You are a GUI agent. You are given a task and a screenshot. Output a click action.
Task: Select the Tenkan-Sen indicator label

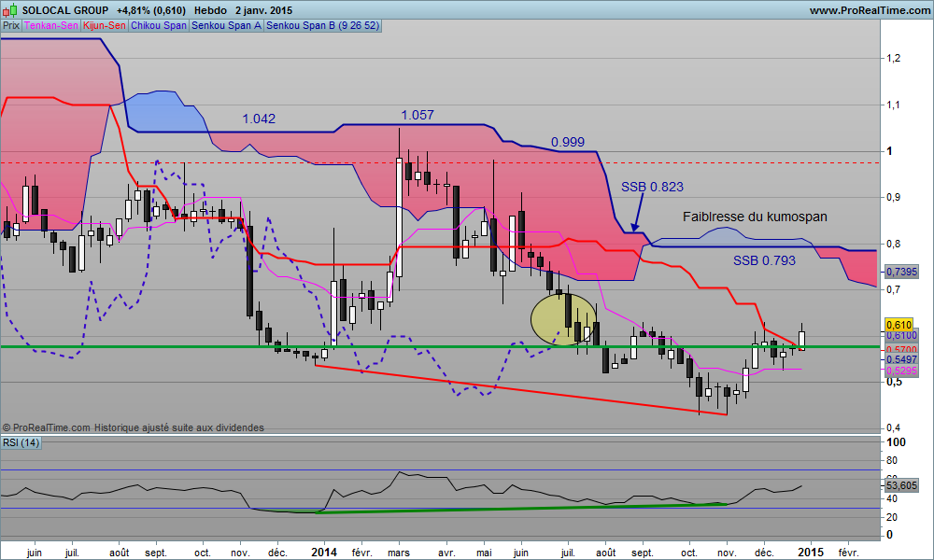pos(51,25)
